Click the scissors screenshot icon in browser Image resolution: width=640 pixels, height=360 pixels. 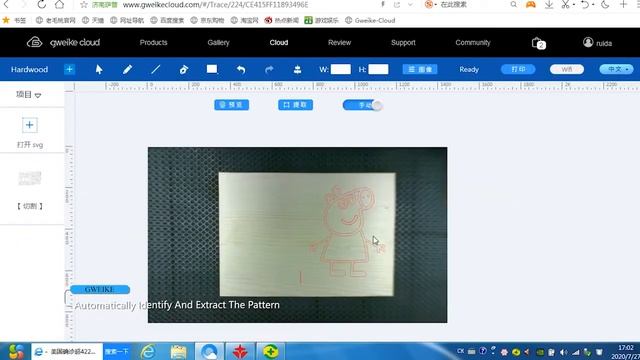click(565, 4)
